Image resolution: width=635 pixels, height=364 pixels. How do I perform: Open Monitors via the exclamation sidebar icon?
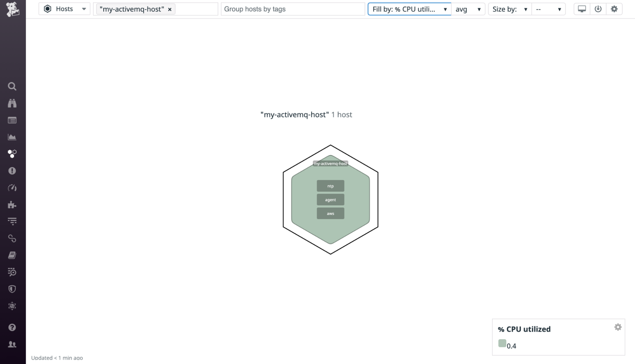click(x=12, y=171)
